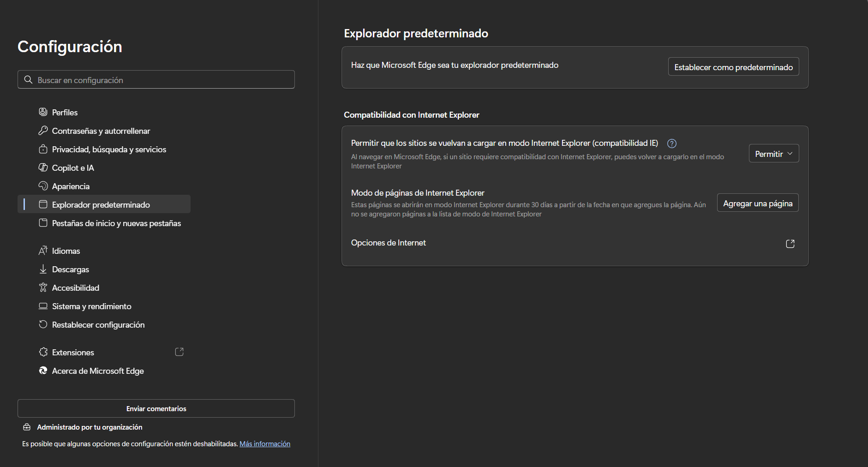Click the Sistema y rendimiento laptop icon
This screenshot has height=467, width=868.
(43, 306)
